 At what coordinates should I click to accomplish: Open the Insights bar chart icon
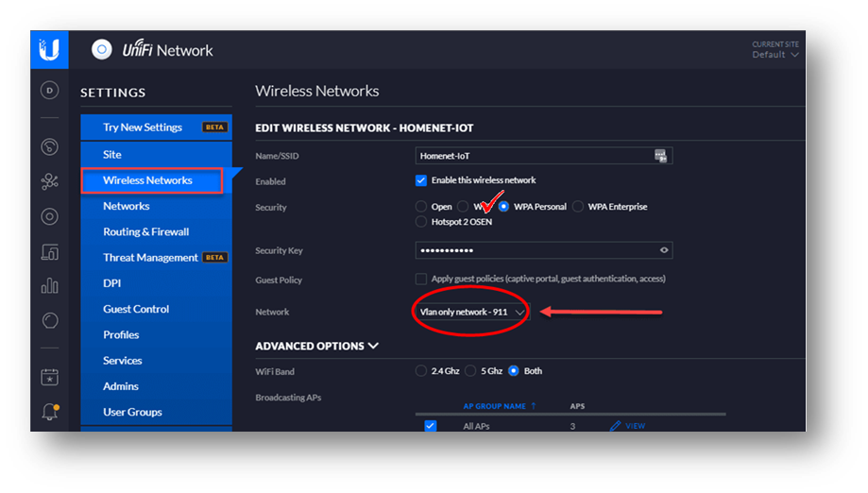tap(49, 285)
